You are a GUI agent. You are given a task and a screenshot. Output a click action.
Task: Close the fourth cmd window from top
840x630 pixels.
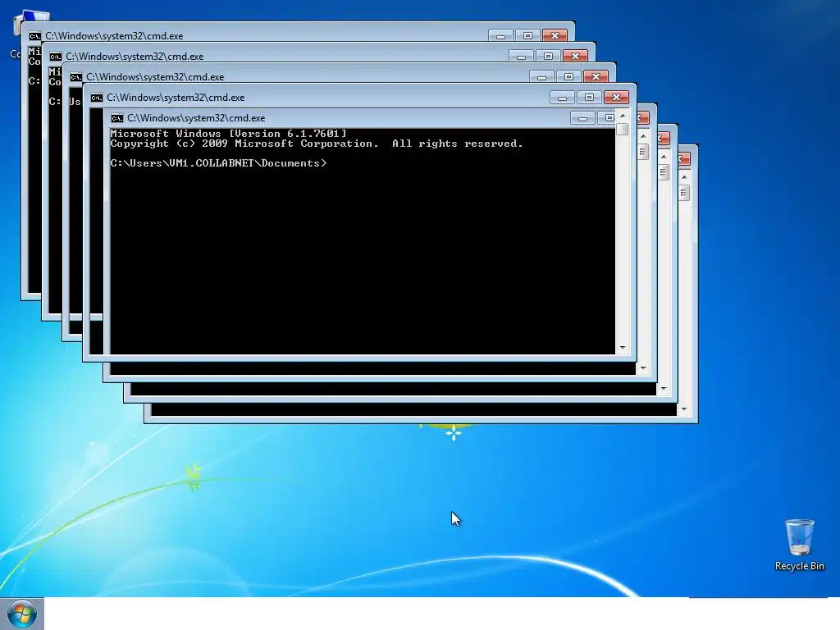pyautogui.click(x=616, y=97)
